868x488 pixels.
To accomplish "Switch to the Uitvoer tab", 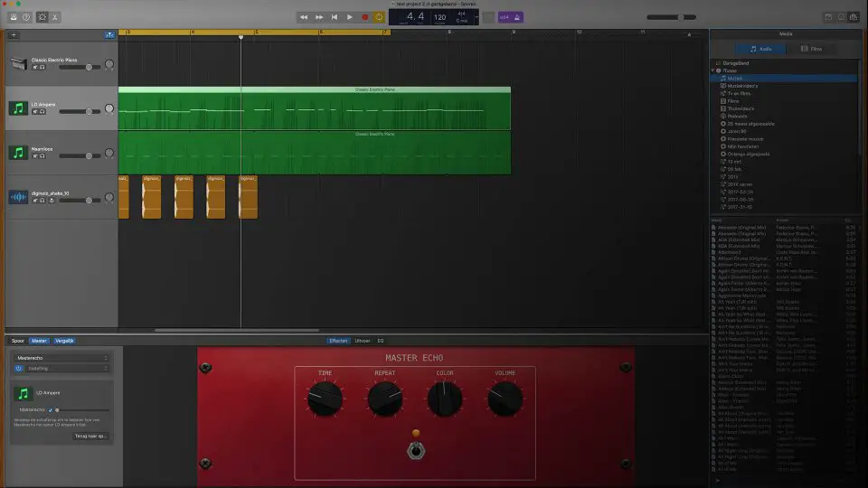I will (x=363, y=341).
